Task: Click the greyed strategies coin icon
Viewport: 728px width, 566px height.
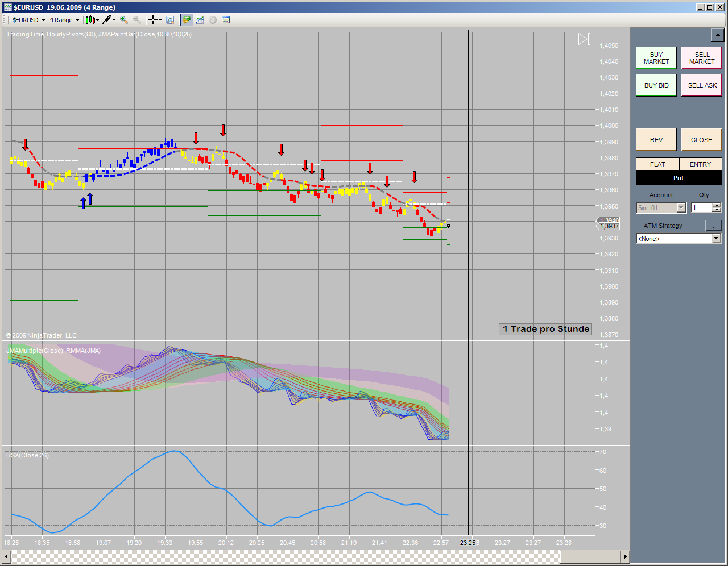Action: click(213, 20)
